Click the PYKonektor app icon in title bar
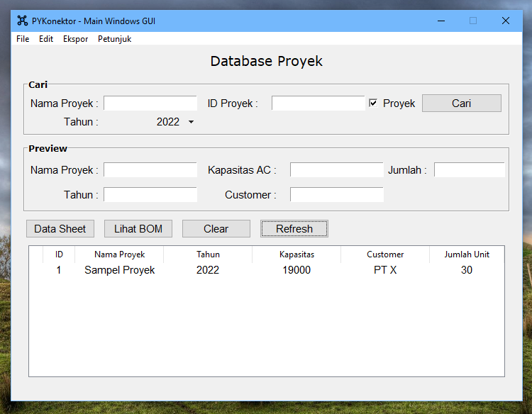 pos(23,21)
